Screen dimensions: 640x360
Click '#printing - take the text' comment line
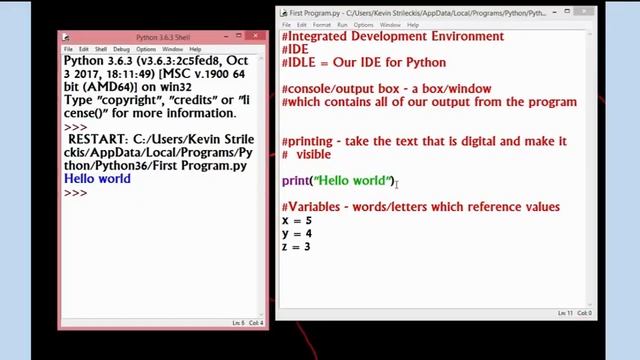click(424, 141)
